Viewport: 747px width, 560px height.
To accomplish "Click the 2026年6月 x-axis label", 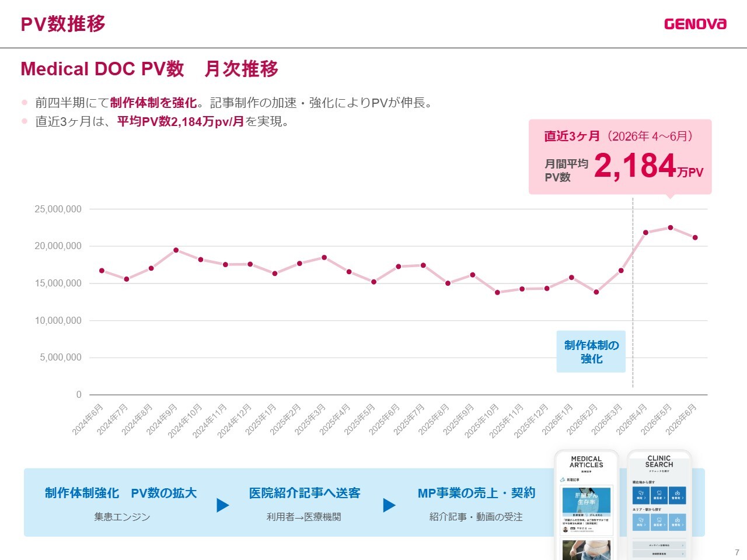I will [681, 419].
